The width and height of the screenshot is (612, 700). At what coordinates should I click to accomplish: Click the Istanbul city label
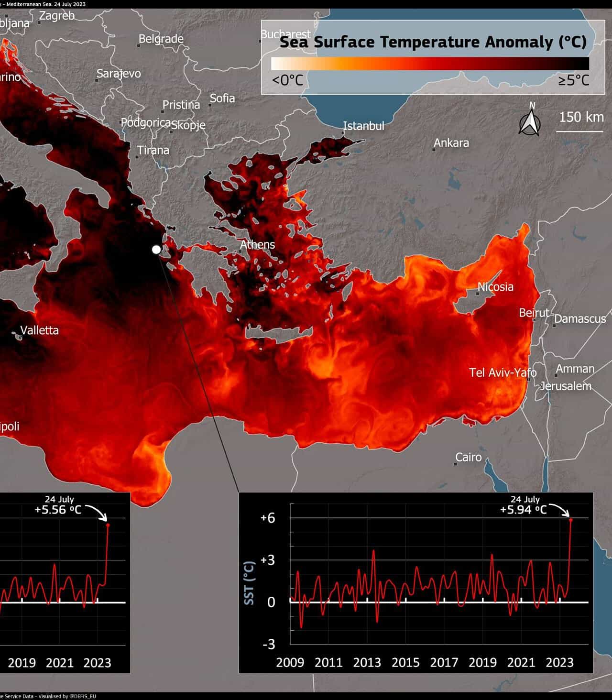click(x=364, y=126)
